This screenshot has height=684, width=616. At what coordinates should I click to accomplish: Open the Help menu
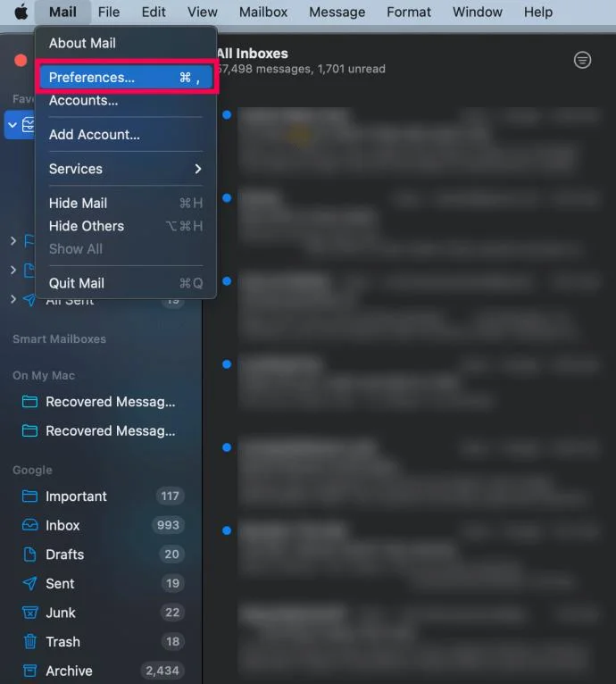click(x=538, y=12)
